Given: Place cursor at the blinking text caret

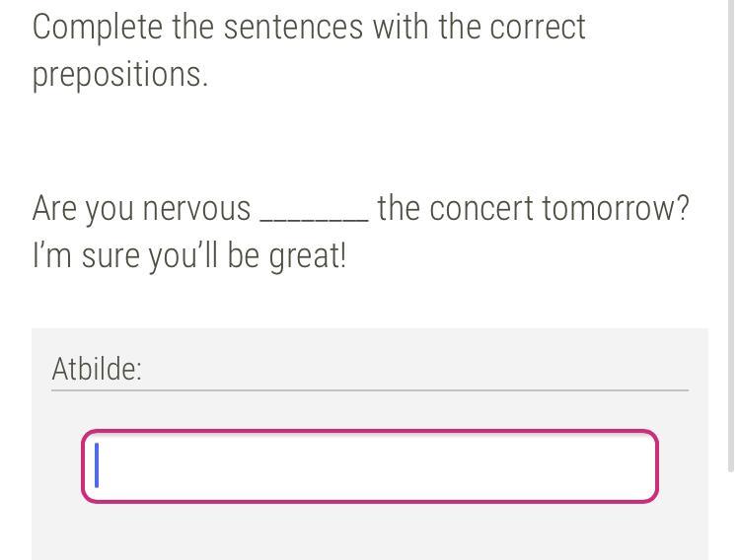Looking at the screenshot, I should 97,466.
